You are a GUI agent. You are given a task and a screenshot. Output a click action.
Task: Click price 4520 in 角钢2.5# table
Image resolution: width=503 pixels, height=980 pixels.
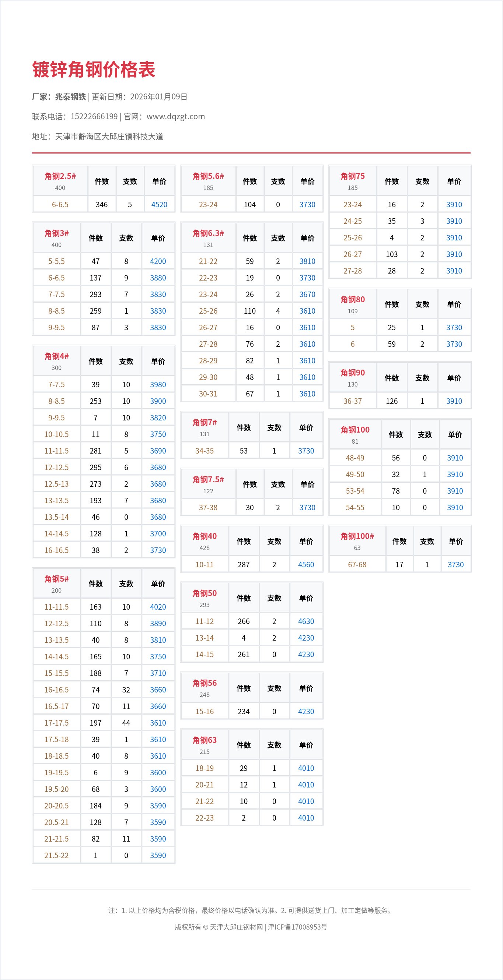(159, 205)
